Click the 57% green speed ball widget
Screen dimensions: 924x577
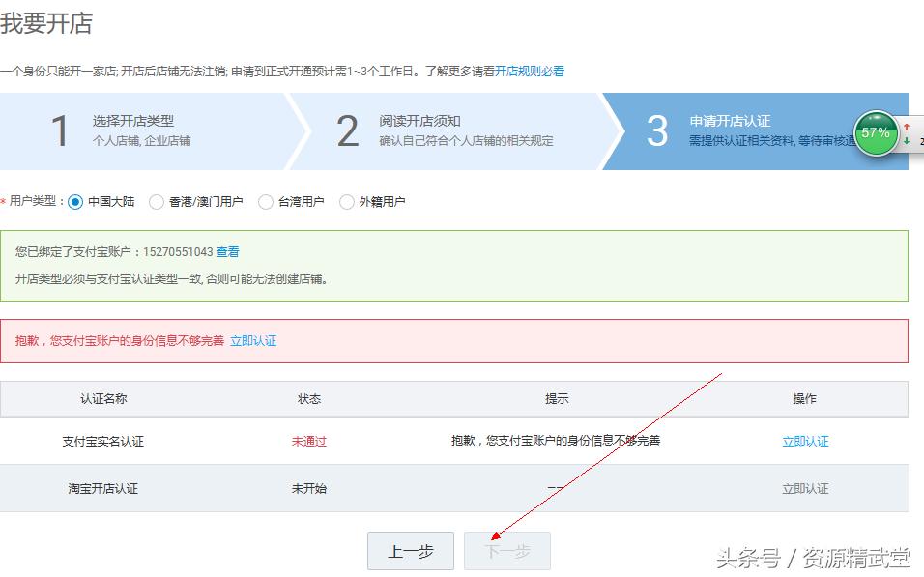875,135
